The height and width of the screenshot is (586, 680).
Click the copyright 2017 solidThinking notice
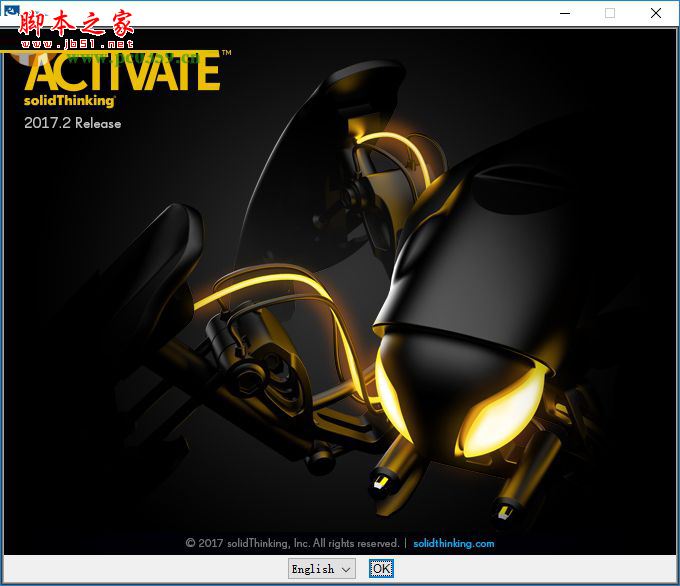[292, 543]
